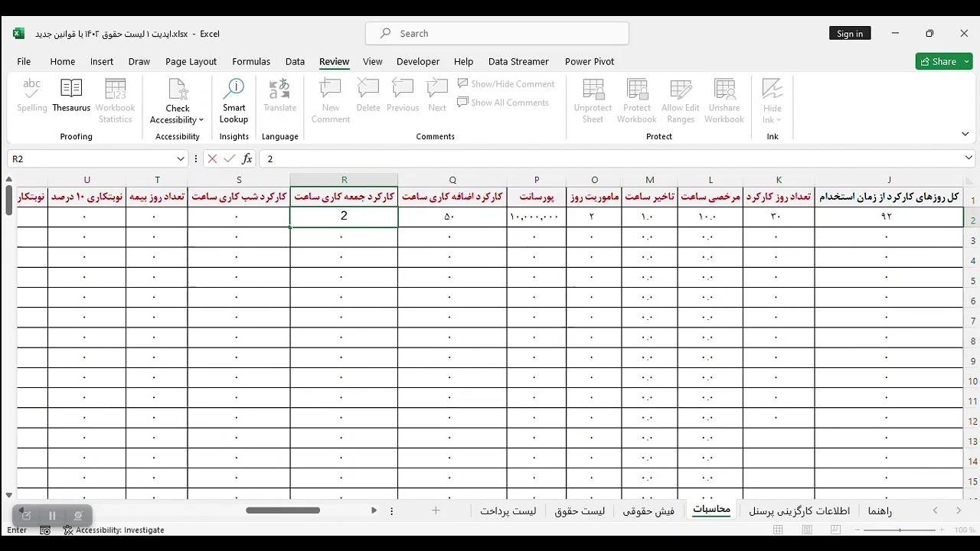Cancel the formula bar entry
The image size is (980, 551).
pos(212,158)
